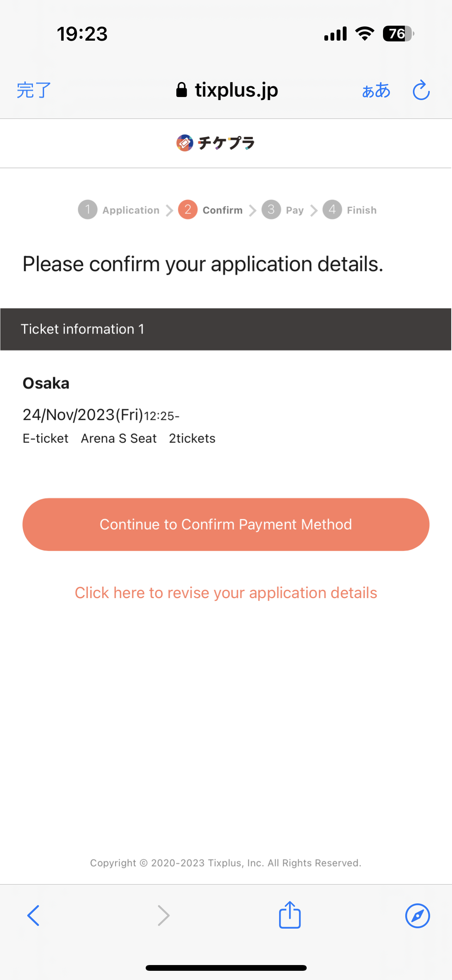Image resolution: width=452 pixels, height=980 pixels.
Task: Select step 3 Pay in progress bar
Action: [x=283, y=210]
